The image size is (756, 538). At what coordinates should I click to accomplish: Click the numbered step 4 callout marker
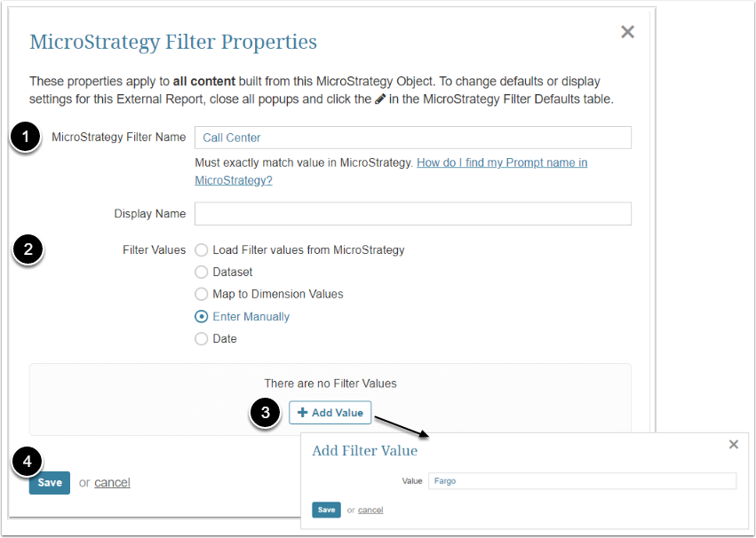(x=28, y=462)
